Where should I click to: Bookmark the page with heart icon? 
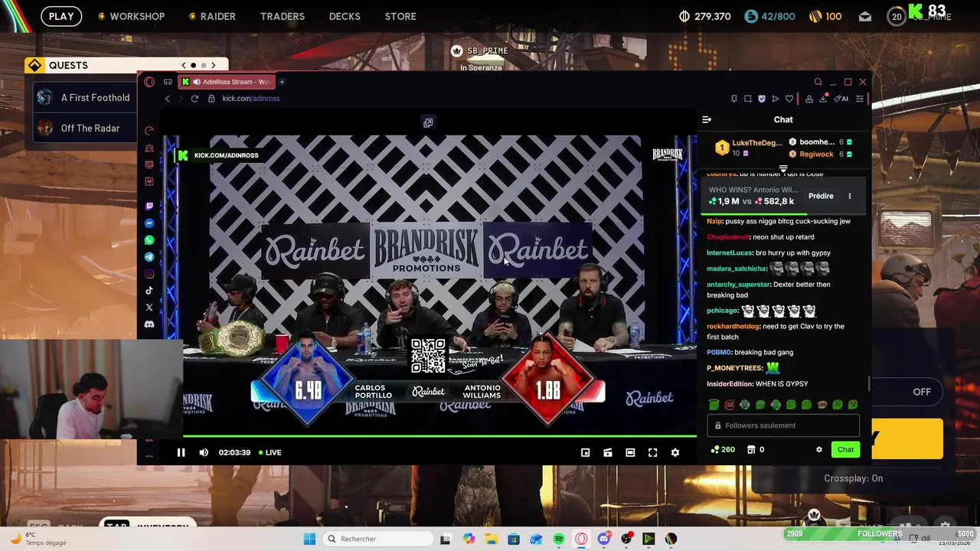pyautogui.click(x=789, y=99)
